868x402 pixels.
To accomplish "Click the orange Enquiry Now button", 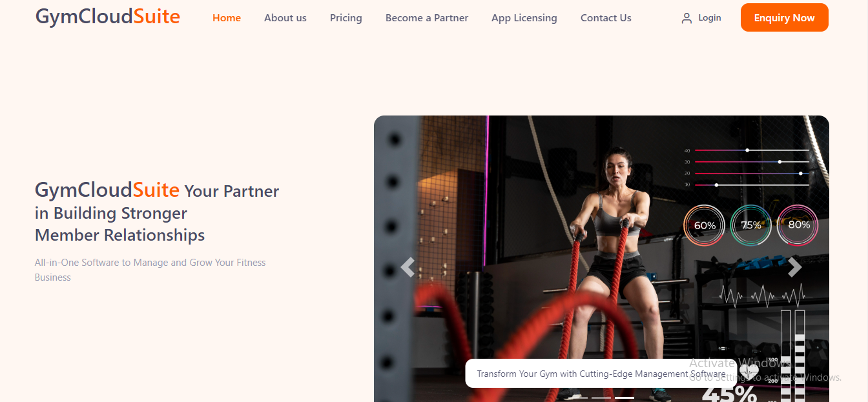I will coord(785,17).
